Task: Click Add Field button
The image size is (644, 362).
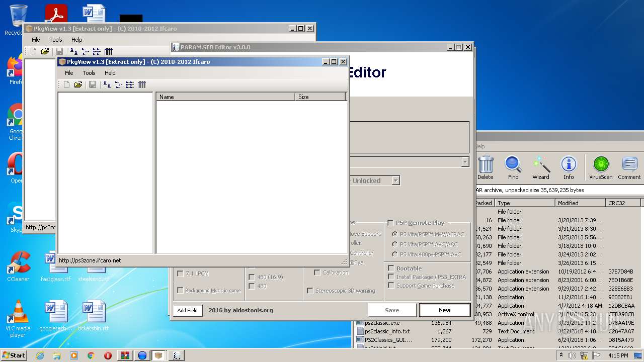Action: pyautogui.click(x=187, y=310)
